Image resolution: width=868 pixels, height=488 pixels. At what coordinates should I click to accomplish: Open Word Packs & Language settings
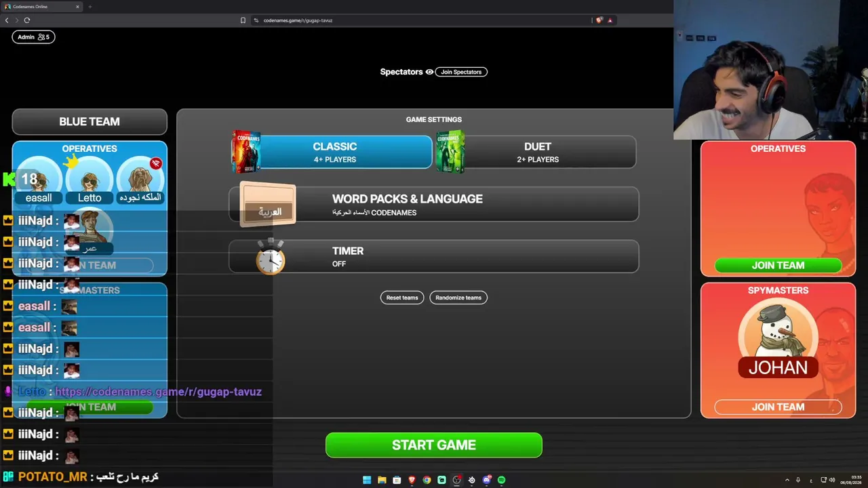point(434,204)
